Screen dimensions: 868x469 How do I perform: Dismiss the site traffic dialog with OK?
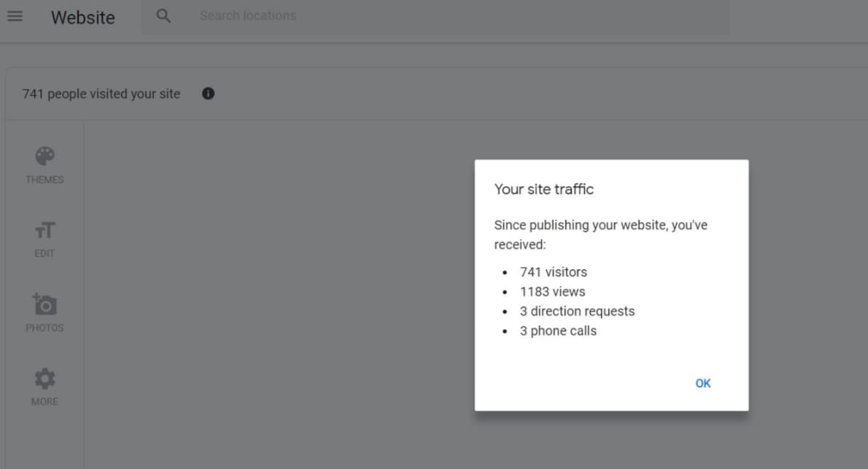point(702,383)
